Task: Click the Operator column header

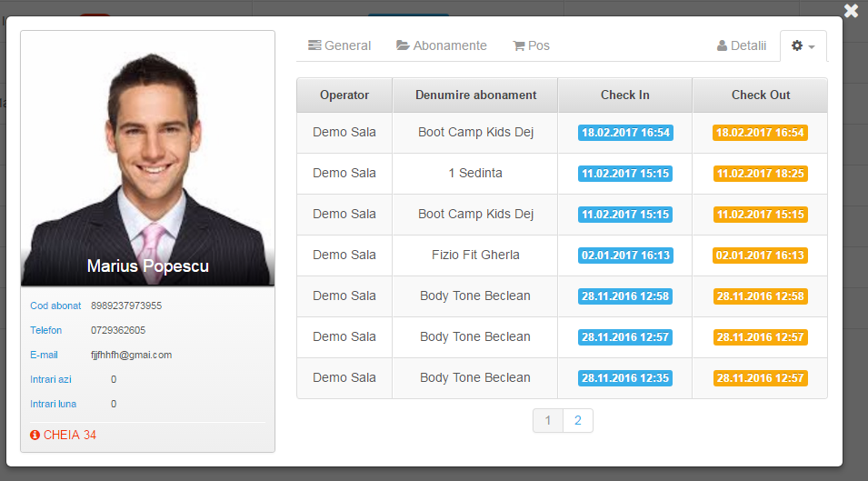Action: click(x=344, y=95)
